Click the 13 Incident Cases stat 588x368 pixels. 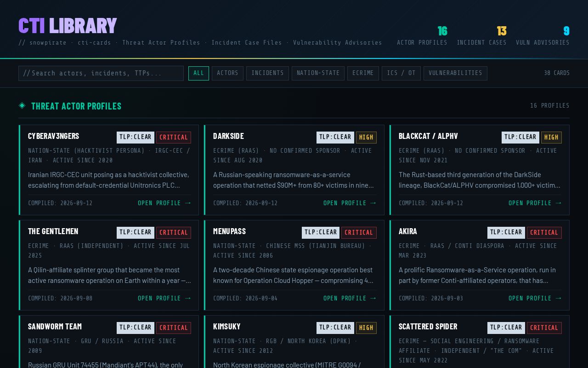(481, 36)
